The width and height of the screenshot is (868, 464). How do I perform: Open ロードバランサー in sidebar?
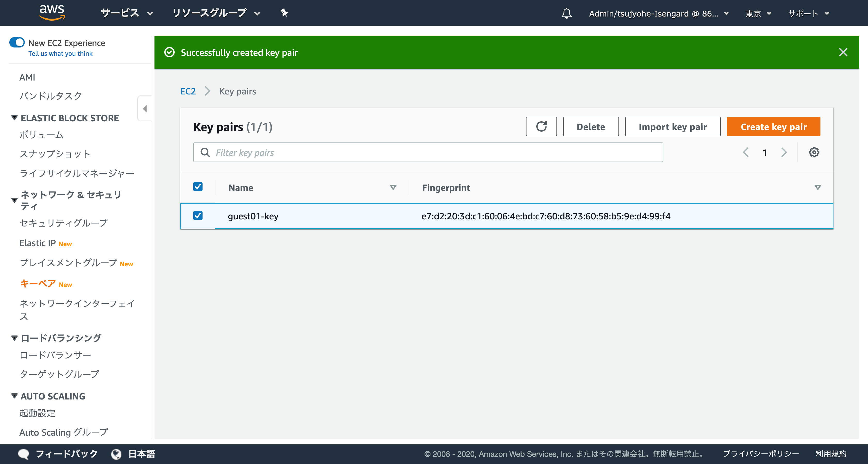click(x=55, y=355)
